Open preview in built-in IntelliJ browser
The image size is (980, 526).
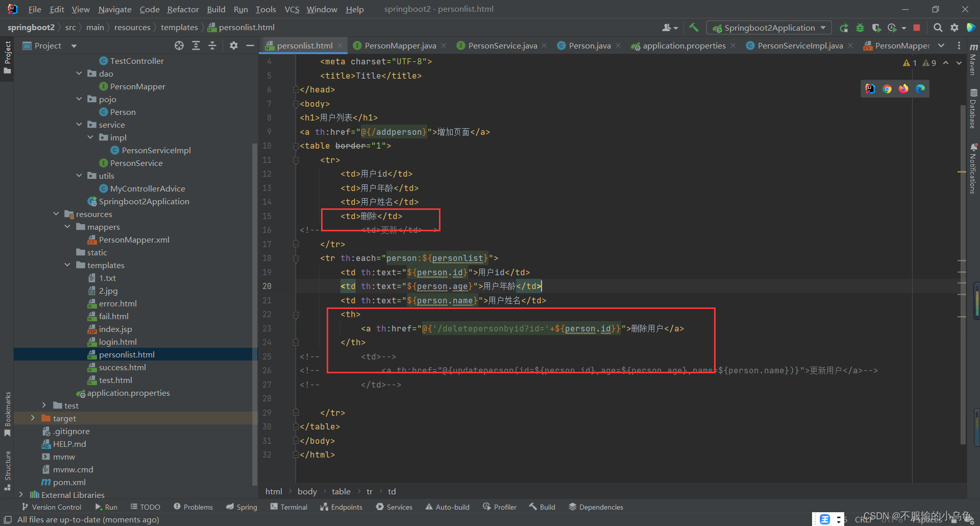point(870,89)
